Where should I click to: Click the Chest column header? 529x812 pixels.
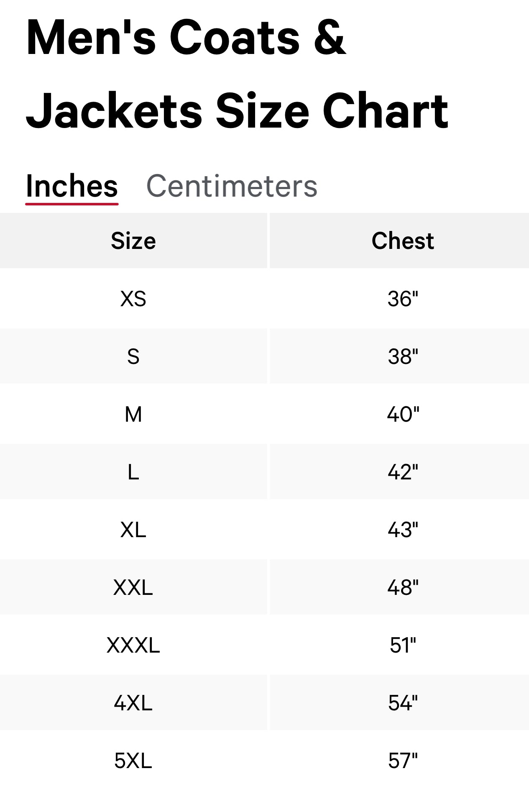[403, 241]
